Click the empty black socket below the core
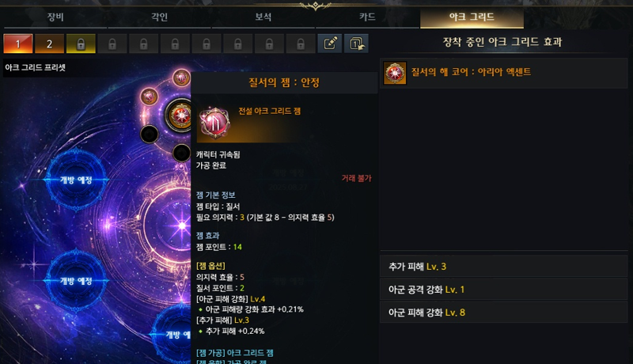The image size is (633, 364). (x=181, y=154)
